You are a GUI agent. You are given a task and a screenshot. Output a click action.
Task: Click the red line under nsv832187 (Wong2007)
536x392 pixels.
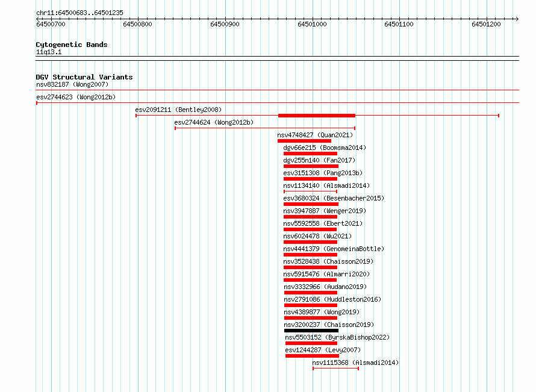(278, 90)
